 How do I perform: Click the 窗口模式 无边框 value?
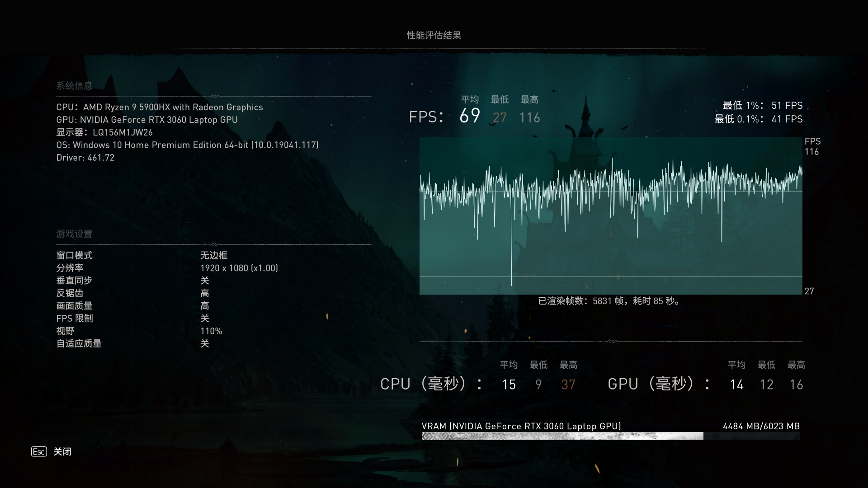[214, 255]
